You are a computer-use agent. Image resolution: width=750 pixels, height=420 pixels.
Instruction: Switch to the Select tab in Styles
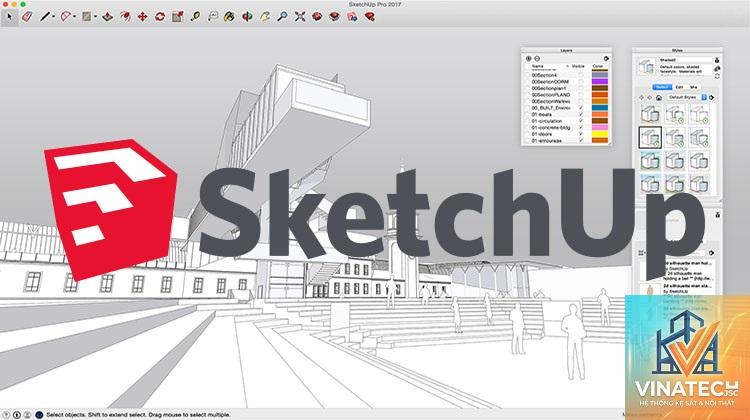pyautogui.click(x=662, y=87)
